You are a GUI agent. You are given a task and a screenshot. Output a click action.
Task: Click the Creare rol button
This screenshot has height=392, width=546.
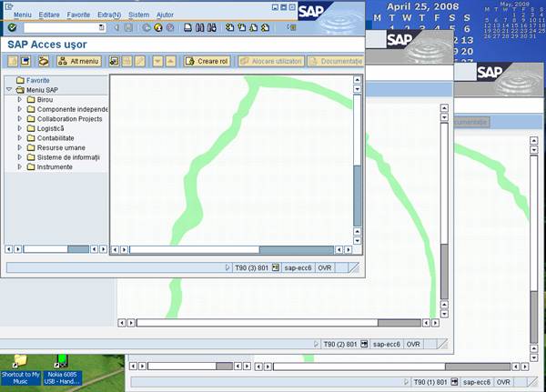pyautogui.click(x=207, y=61)
